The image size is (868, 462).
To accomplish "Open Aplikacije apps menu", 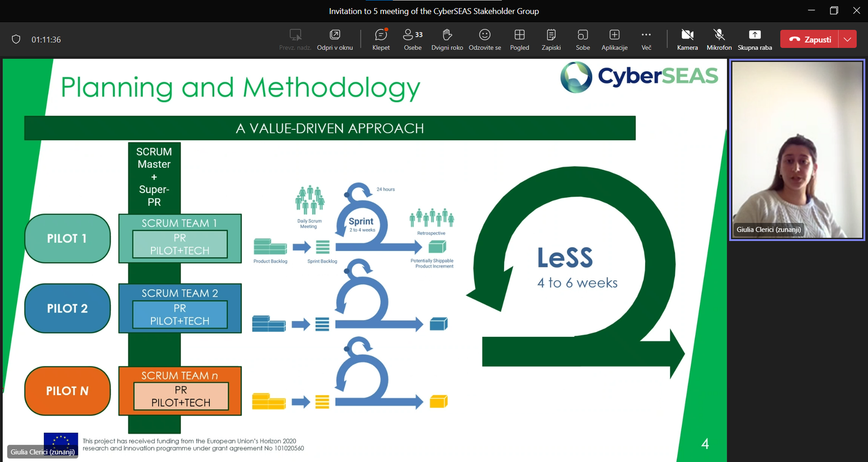I will (614, 40).
